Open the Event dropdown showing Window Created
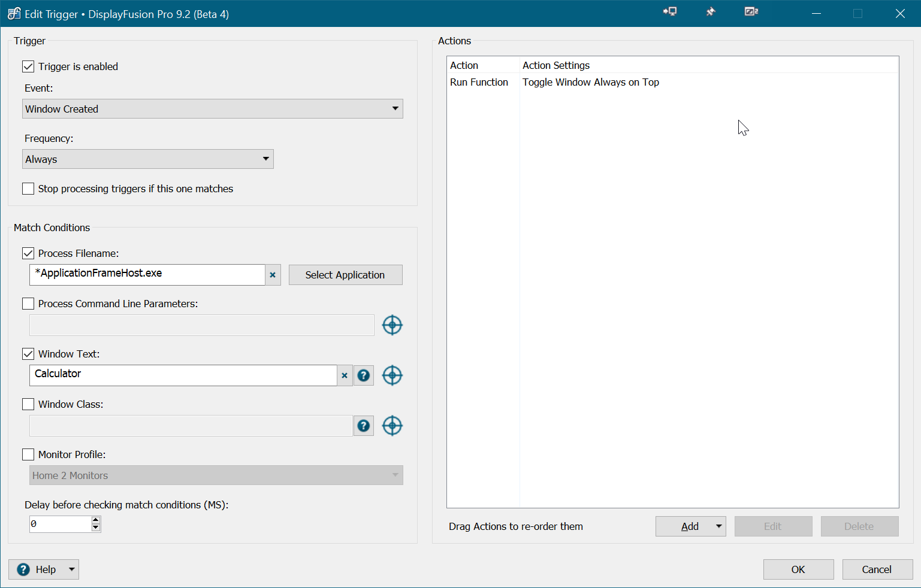The width and height of the screenshot is (921, 588). (x=213, y=109)
